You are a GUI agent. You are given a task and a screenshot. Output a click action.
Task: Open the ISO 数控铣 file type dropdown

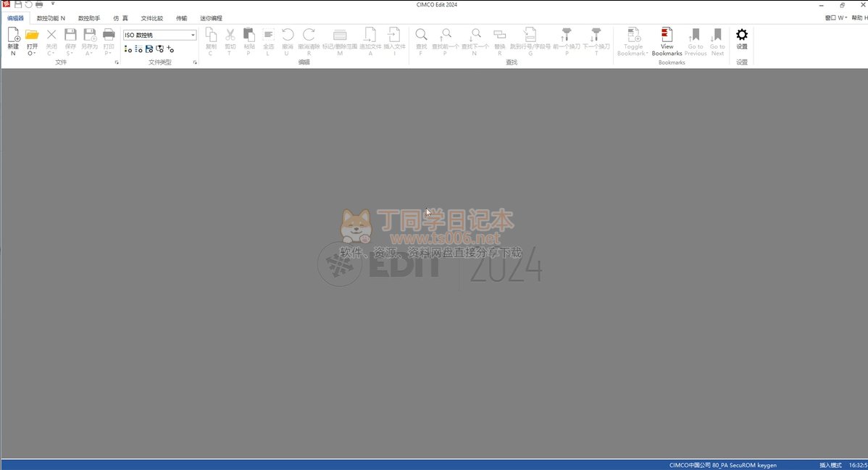point(159,35)
